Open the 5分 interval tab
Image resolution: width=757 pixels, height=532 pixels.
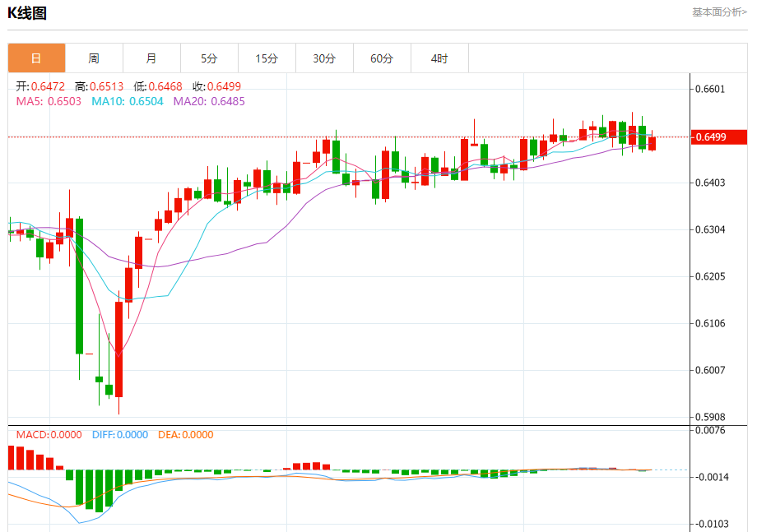(209, 58)
